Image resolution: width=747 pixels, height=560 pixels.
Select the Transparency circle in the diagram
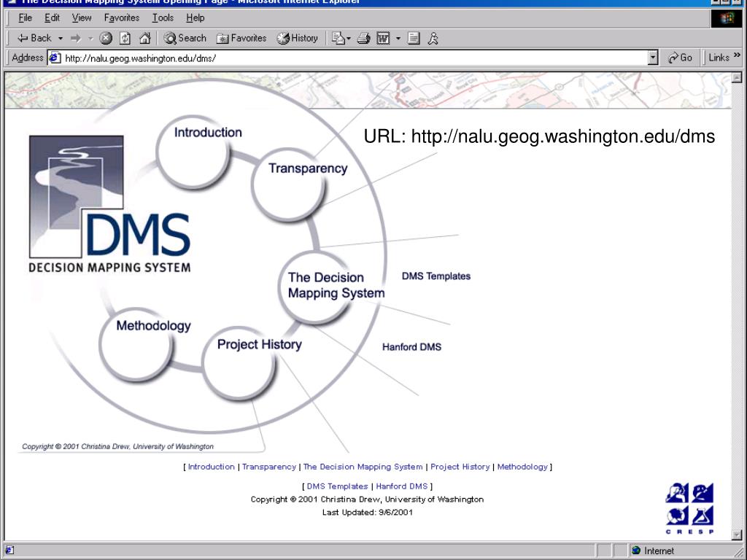point(287,184)
